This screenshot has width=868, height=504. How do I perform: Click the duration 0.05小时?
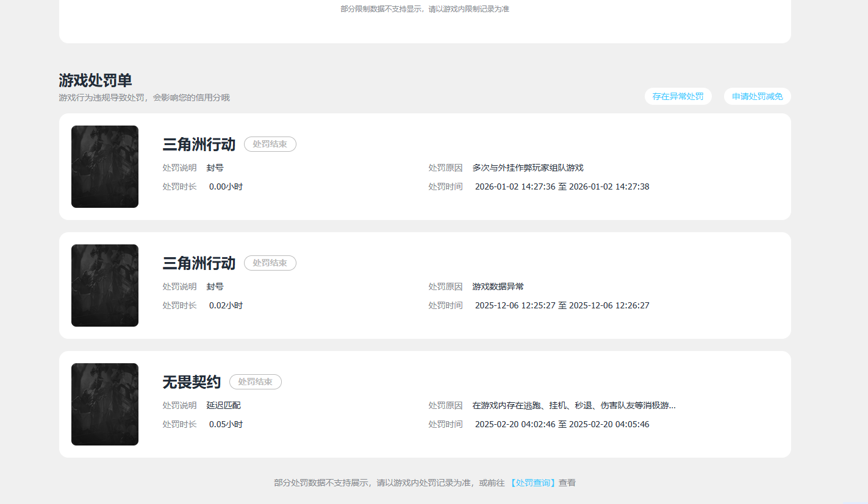(x=226, y=424)
